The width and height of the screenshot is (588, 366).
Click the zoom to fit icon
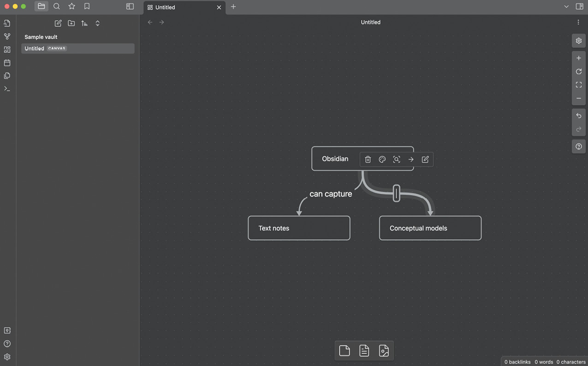[578, 85]
